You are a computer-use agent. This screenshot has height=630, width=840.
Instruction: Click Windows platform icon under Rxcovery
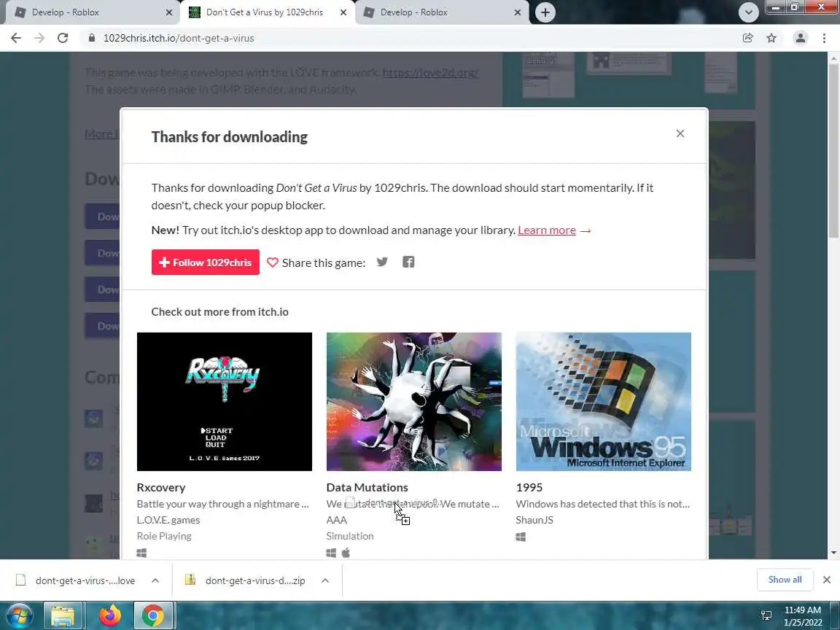(x=141, y=553)
